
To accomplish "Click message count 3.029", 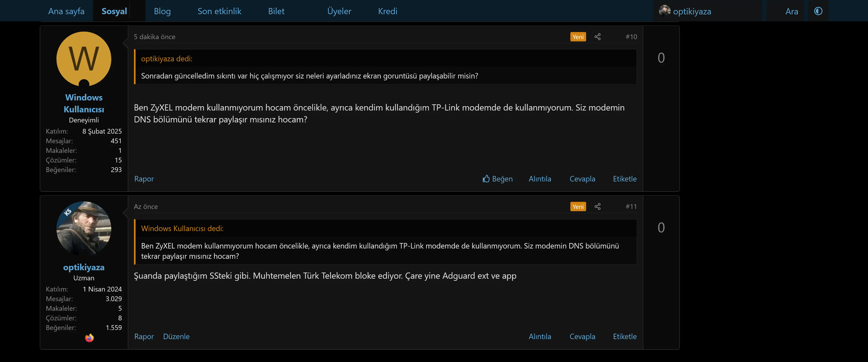I will pos(114,299).
